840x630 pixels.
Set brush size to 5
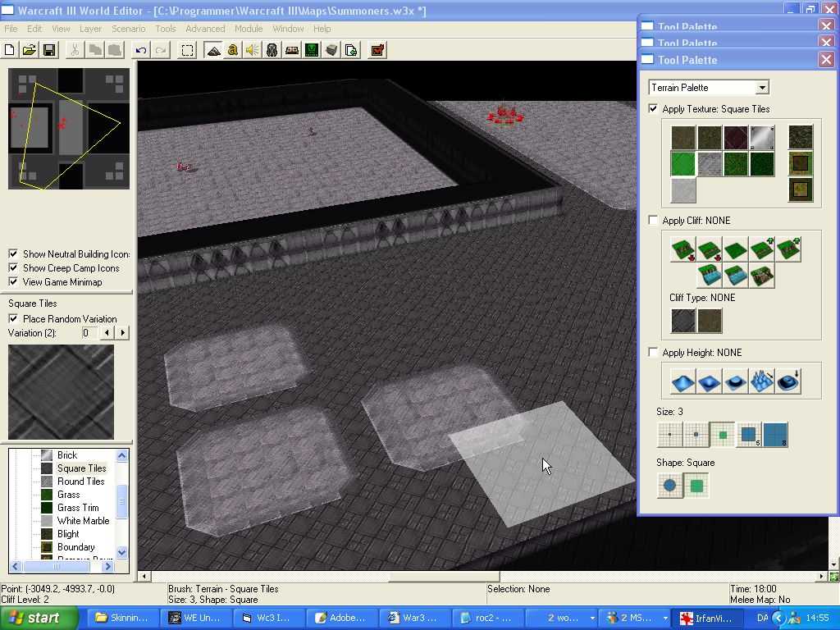coord(749,435)
